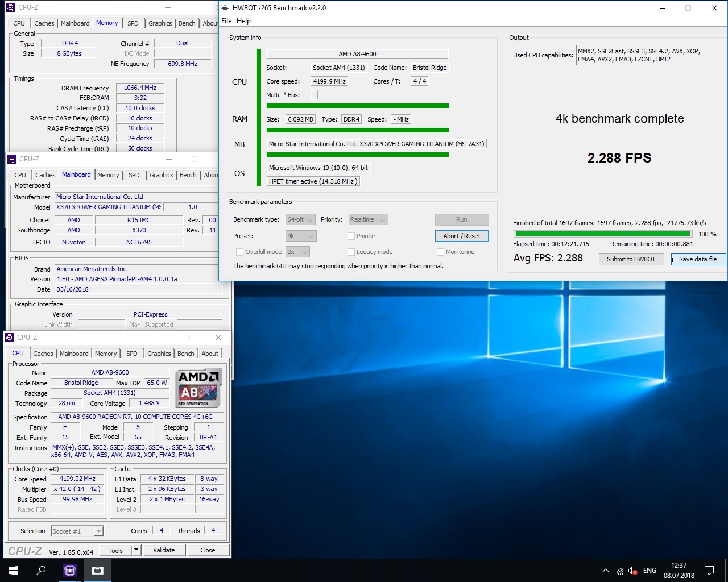Click CPU-Z icon in the taskbar
The width and height of the screenshot is (728, 582).
[70, 570]
